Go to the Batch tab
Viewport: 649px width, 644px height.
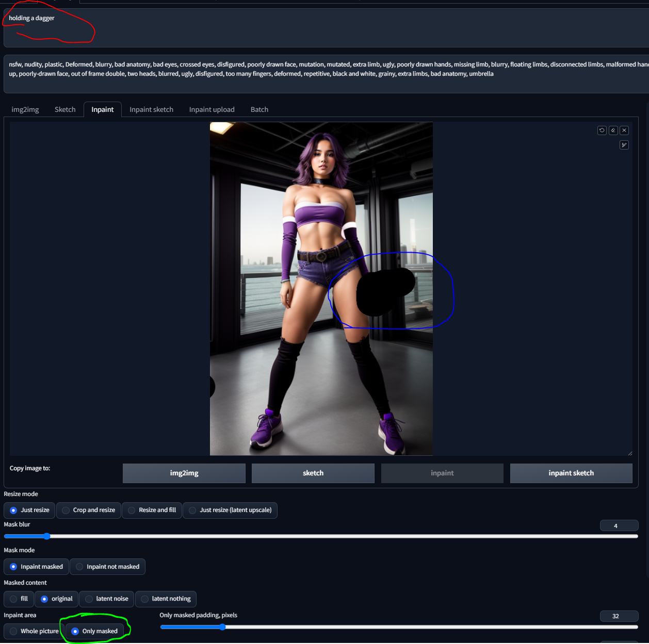[x=259, y=109]
